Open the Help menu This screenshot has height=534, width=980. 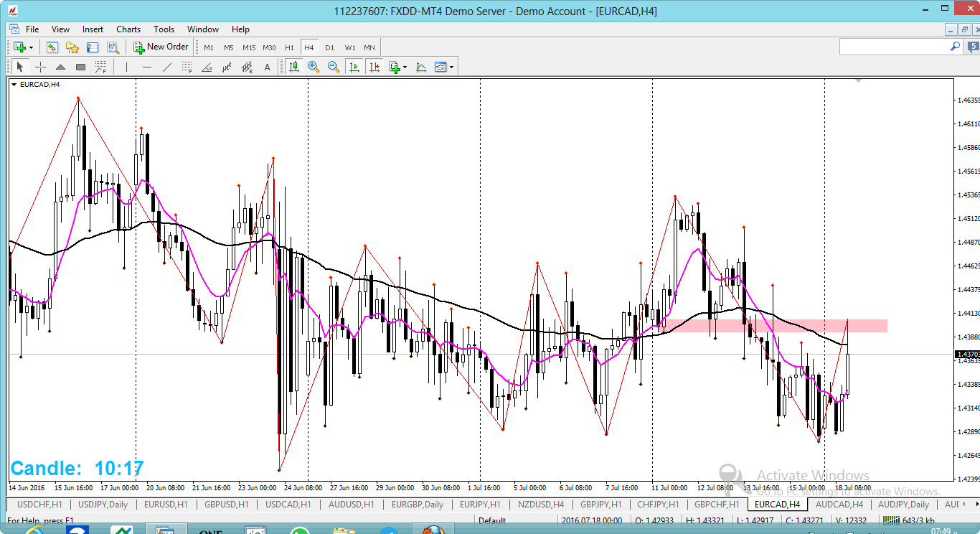point(240,29)
